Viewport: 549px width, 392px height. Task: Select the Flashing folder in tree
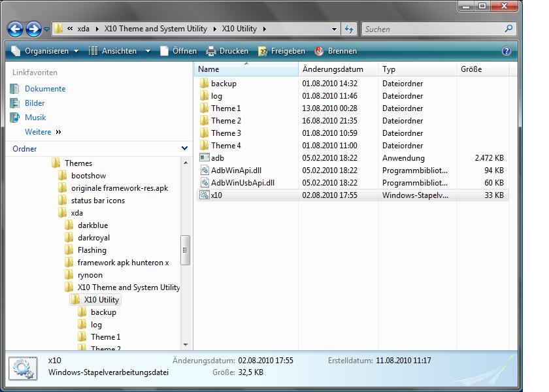(91, 250)
